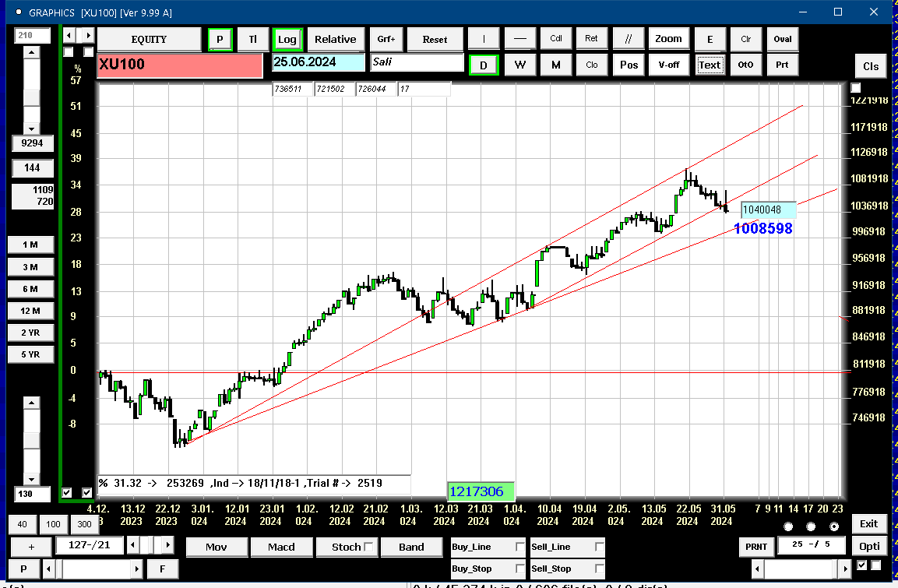Set range to 3 M
The width and height of the screenshot is (898, 588).
(x=30, y=267)
